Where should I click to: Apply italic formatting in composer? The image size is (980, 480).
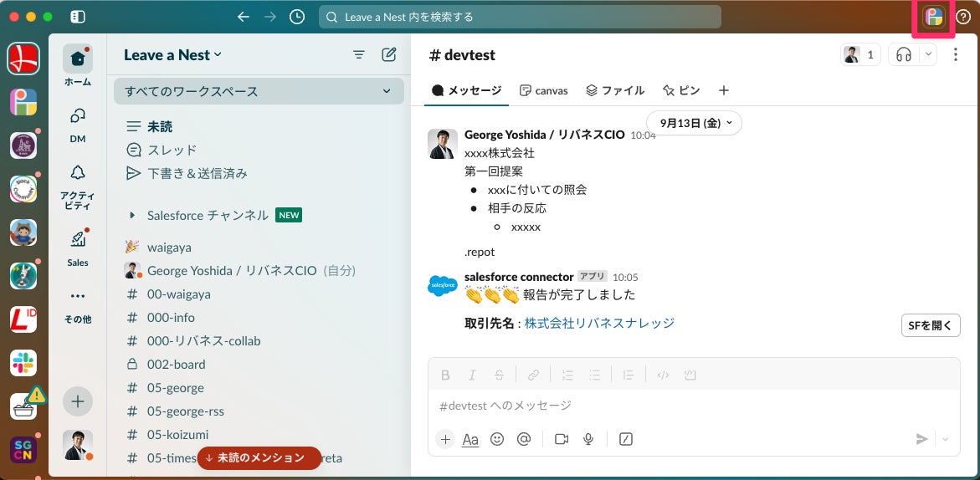[473, 375]
